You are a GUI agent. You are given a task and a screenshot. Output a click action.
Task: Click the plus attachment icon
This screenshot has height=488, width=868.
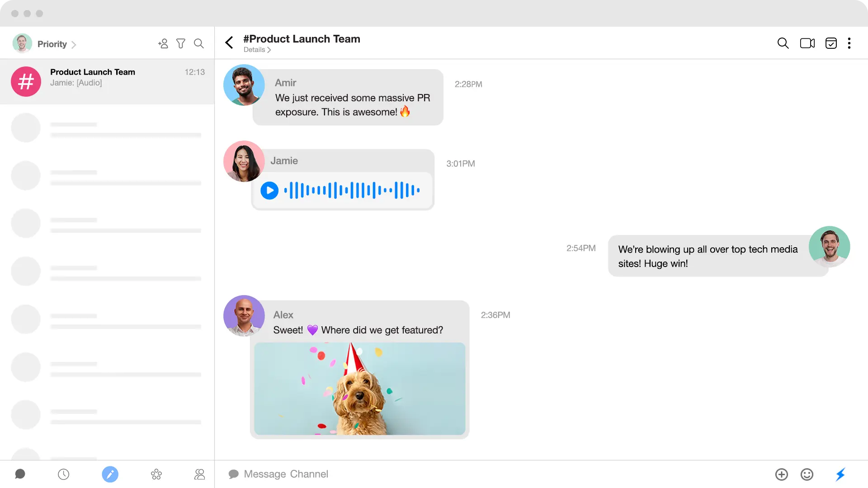(781, 474)
